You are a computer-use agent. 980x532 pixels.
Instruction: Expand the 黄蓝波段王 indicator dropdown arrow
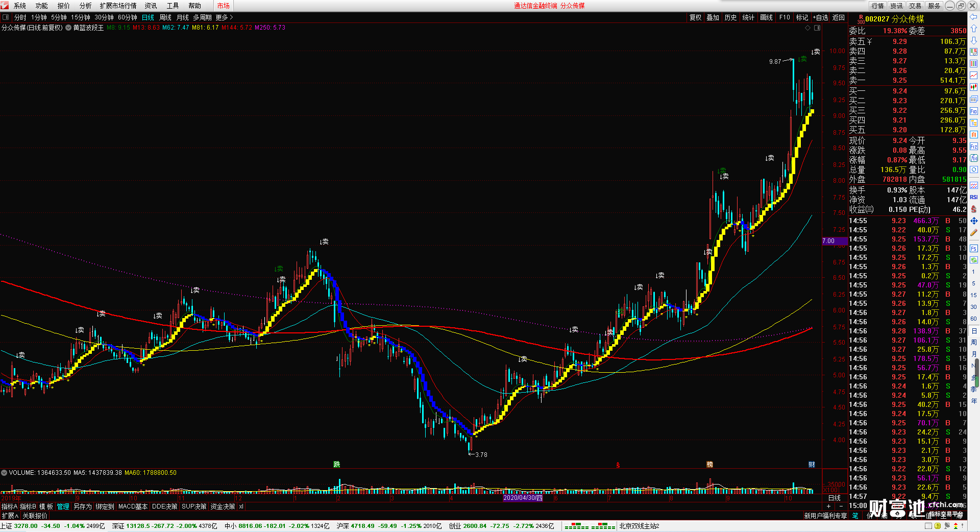click(x=68, y=28)
